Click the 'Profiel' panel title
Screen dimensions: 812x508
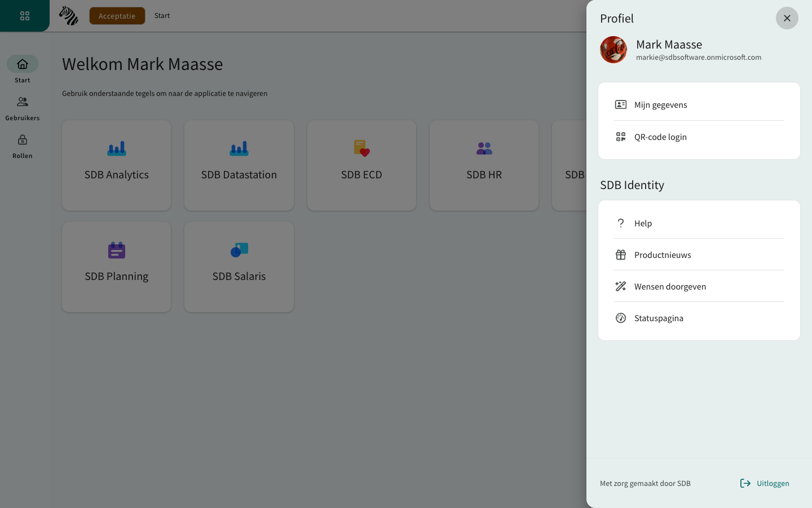point(617,19)
